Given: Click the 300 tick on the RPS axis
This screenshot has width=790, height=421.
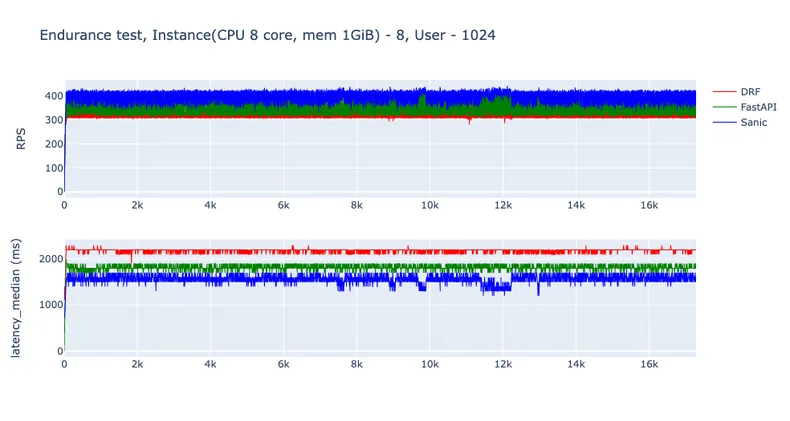Looking at the screenshot, I should [54, 120].
